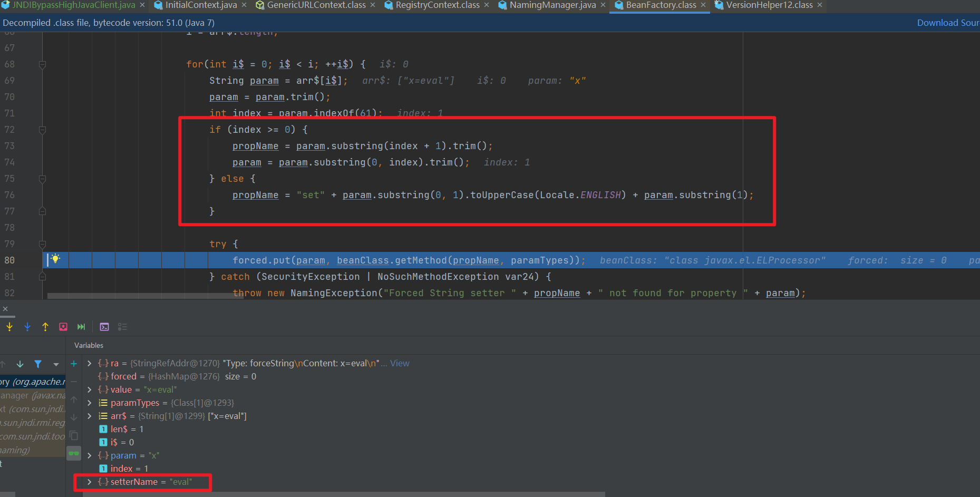
Task: Click the Download Sources link
Action: tap(947, 23)
